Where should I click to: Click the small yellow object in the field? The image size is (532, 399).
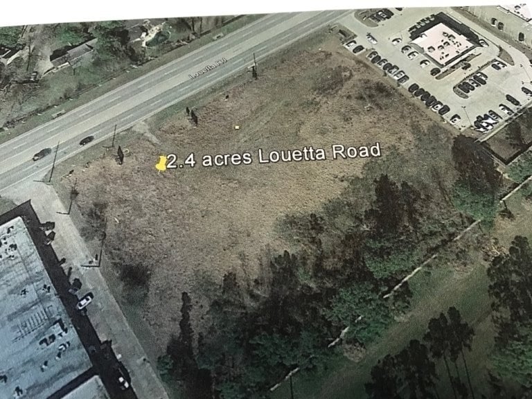click(x=237, y=127)
